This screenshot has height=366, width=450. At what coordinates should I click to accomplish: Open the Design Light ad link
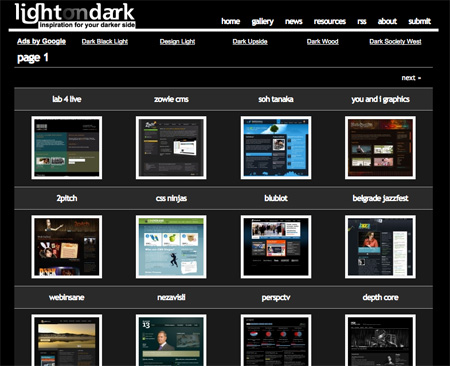(177, 42)
